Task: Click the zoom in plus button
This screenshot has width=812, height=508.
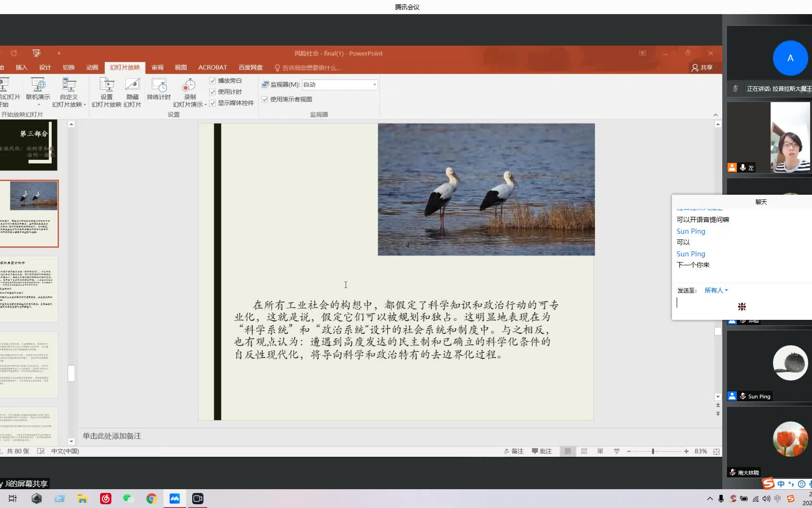Action: click(x=687, y=451)
